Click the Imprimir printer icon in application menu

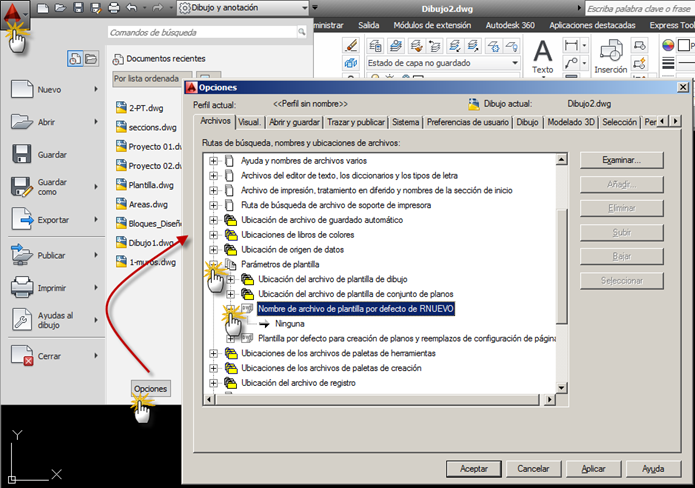coord(22,287)
